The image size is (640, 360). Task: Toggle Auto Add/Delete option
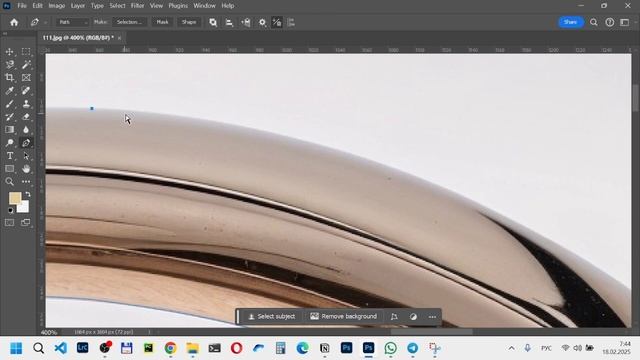277,22
